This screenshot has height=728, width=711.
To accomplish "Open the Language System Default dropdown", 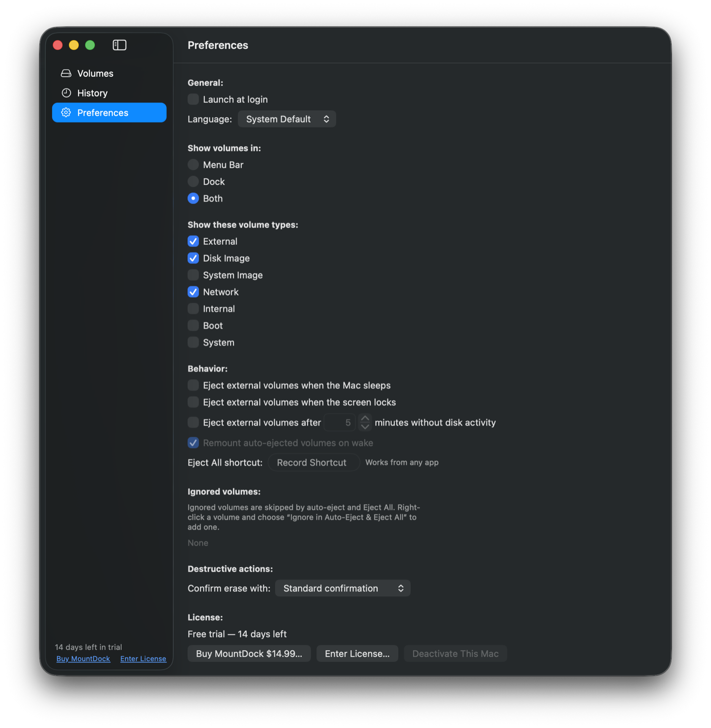I will (287, 119).
